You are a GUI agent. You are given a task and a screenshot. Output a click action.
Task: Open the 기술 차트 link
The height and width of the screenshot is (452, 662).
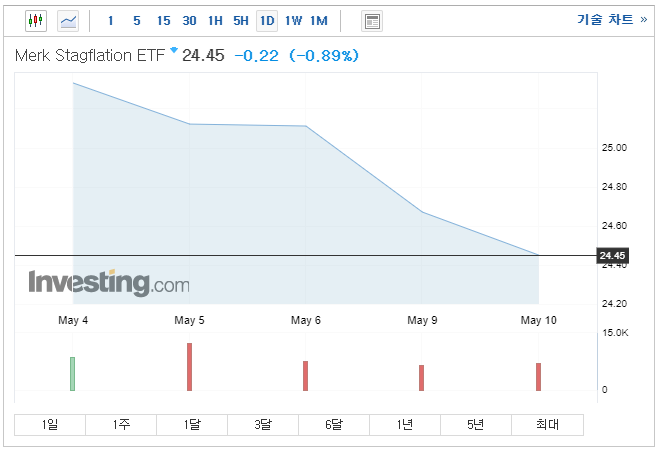(612, 19)
